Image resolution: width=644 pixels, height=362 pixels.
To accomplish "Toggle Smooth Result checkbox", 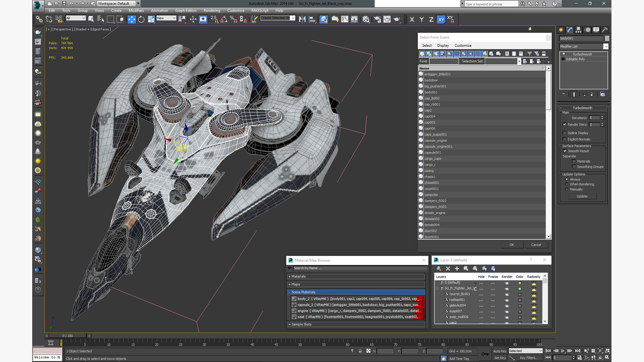I will click(565, 151).
